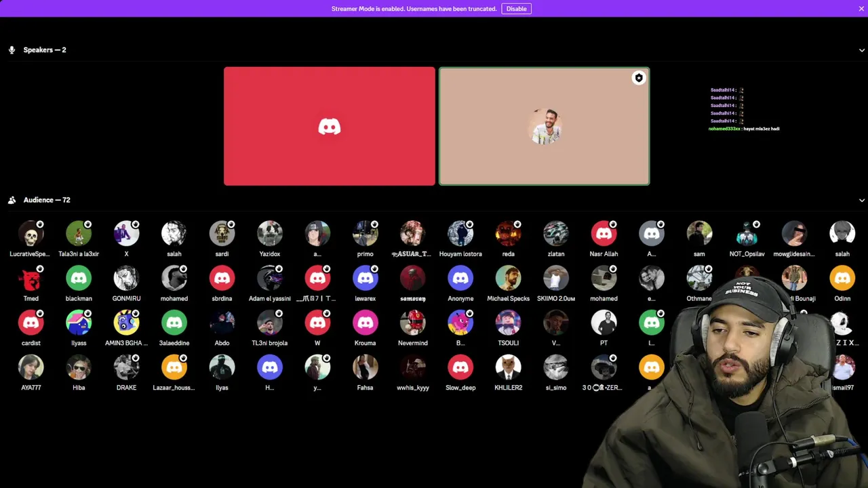Select TL3ni brojola avatar
The height and width of the screenshot is (488, 868).
[x=270, y=323]
